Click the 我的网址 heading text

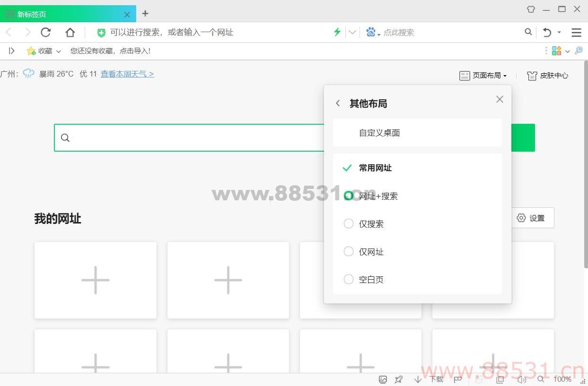click(x=58, y=219)
